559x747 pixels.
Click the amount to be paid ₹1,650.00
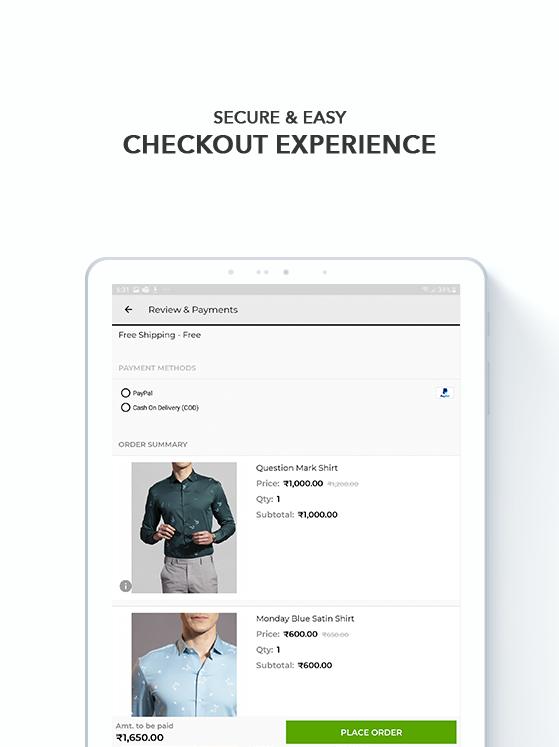pyautogui.click(x=140, y=737)
